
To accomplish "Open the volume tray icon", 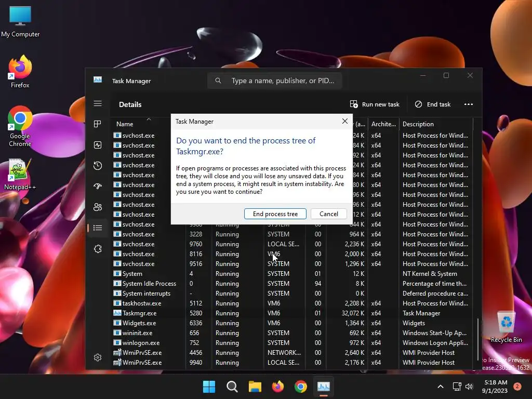I will pos(469,387).
